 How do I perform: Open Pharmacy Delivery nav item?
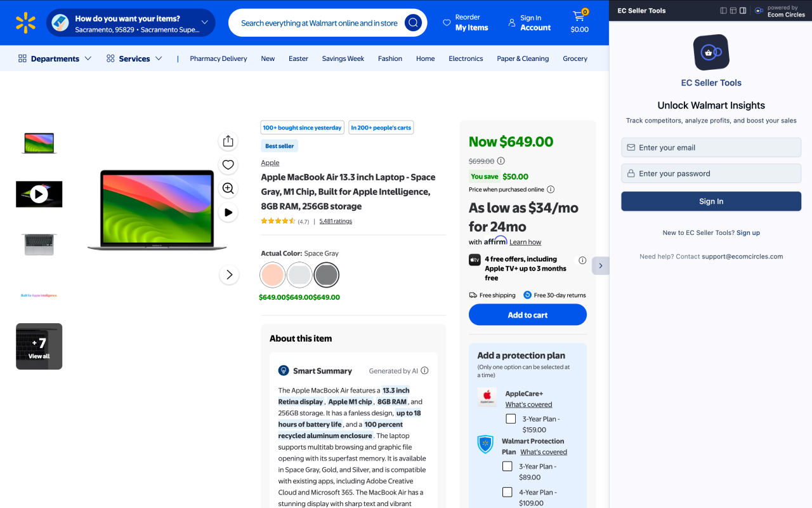point(218,58)
